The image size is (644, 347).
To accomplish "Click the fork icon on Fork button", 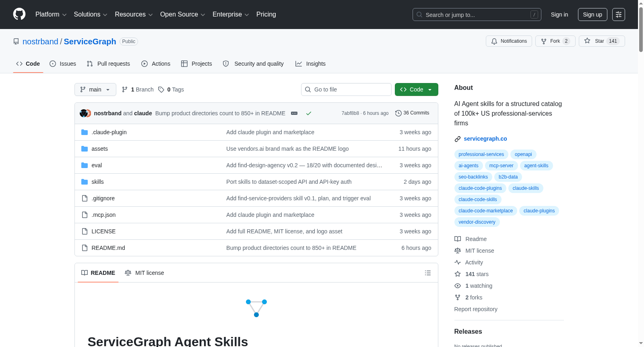I will tap(544, 41).
